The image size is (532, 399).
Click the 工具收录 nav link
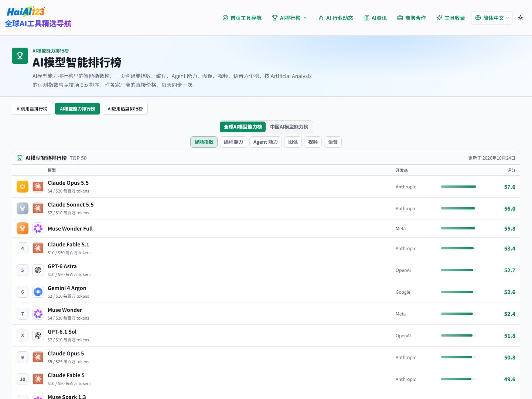(x=451, y=18)
